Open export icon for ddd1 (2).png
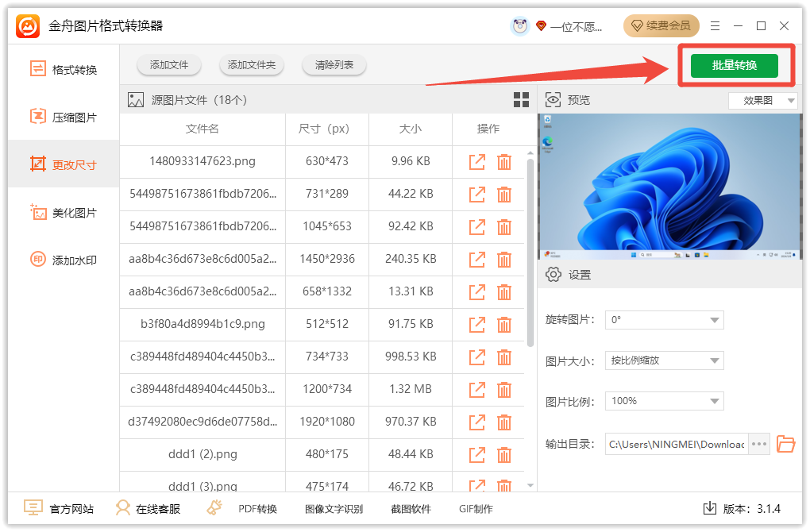This screenshot has width=810, height=532. [x=476, y=454]
